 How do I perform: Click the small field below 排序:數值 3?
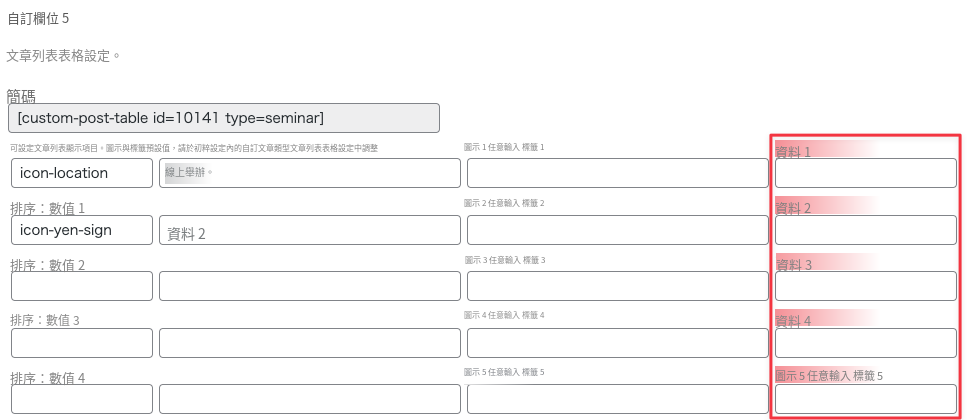coord(82,343)
